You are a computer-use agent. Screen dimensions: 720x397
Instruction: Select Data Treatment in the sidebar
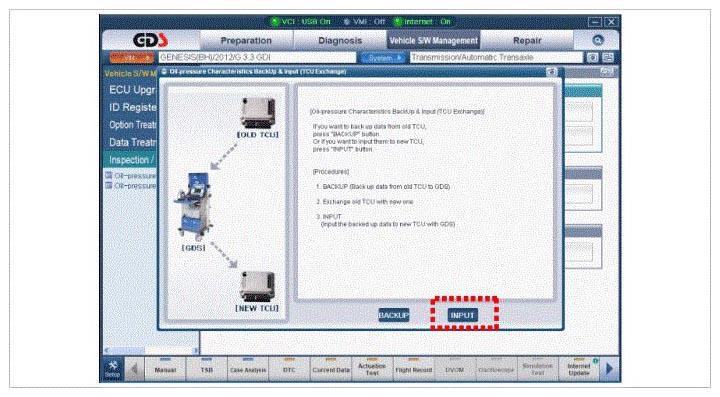132,142
